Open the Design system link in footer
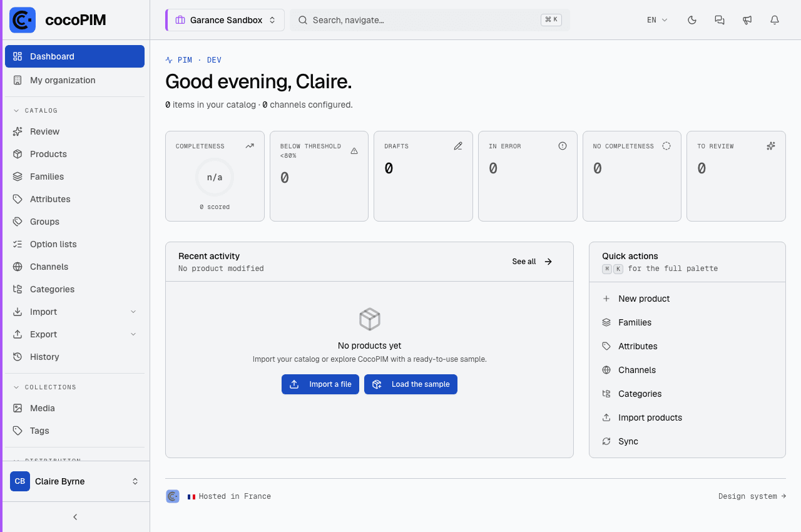This screenshot has width=801, height=532. click(752, 496)
